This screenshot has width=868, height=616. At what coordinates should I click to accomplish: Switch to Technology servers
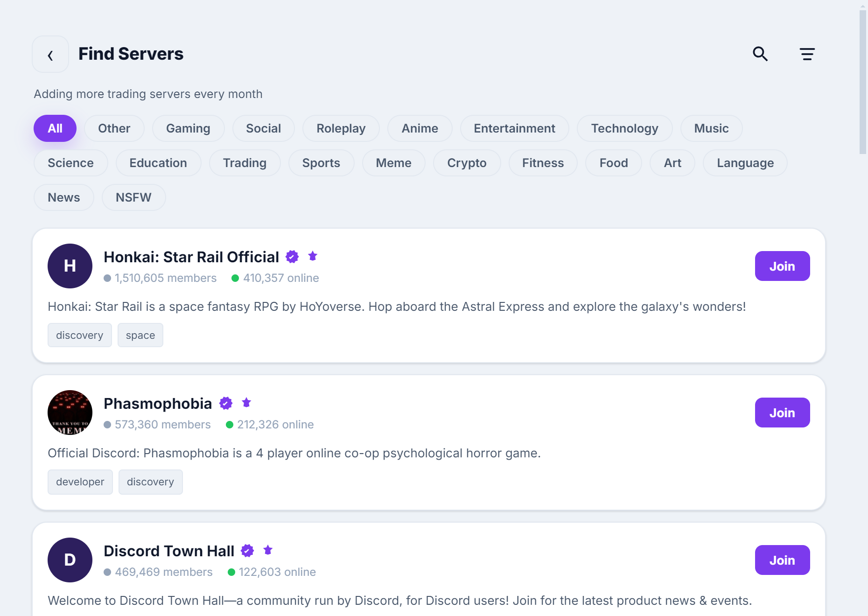click(x=625, y=128)
